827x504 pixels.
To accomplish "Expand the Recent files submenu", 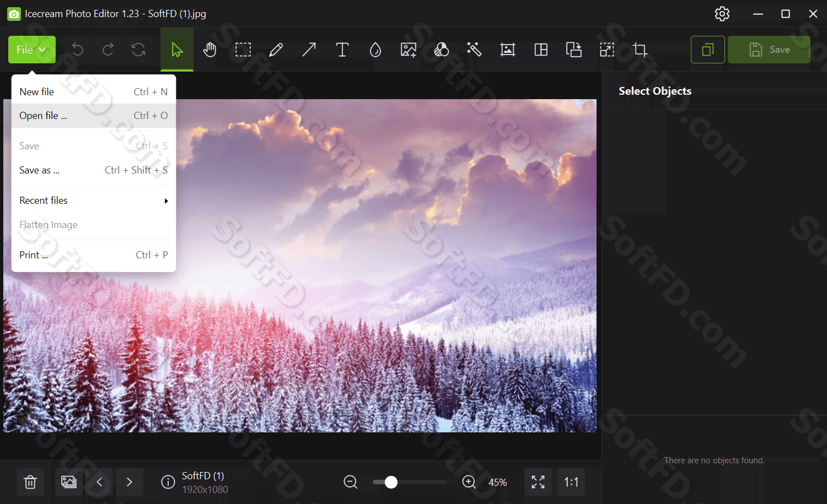I will (x=94, y=200).
